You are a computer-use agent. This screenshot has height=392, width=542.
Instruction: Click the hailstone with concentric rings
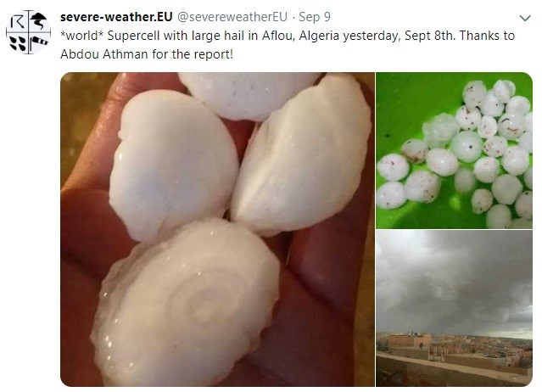[186, 302]
